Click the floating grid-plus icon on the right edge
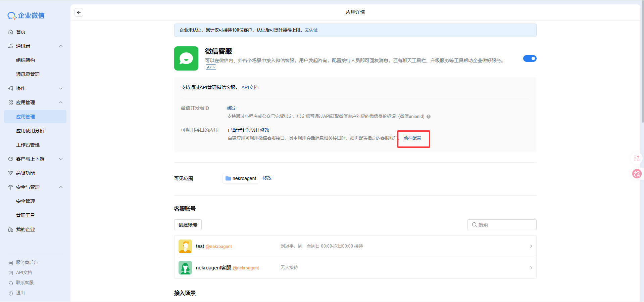Image resolution: width=644 pixels, height=302 pixels. (x=636, y=158)
